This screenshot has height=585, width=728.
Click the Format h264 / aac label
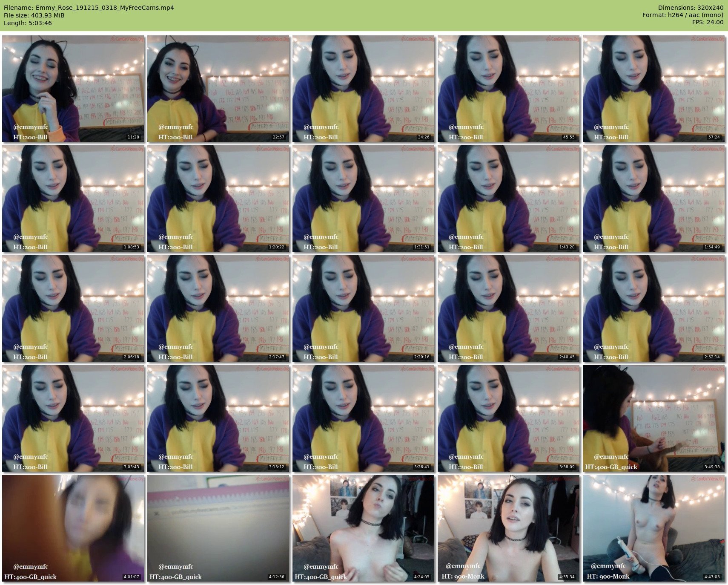click(x=682, y=15)
